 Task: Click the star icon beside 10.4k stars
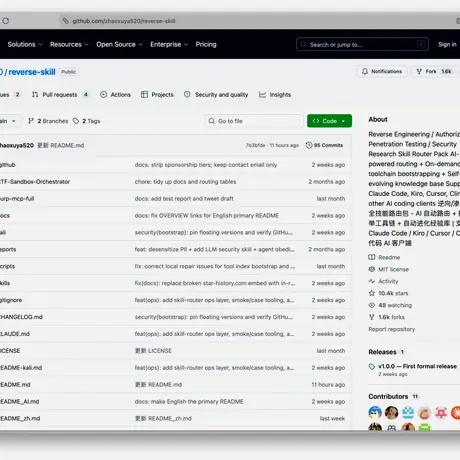click(372, 293)
